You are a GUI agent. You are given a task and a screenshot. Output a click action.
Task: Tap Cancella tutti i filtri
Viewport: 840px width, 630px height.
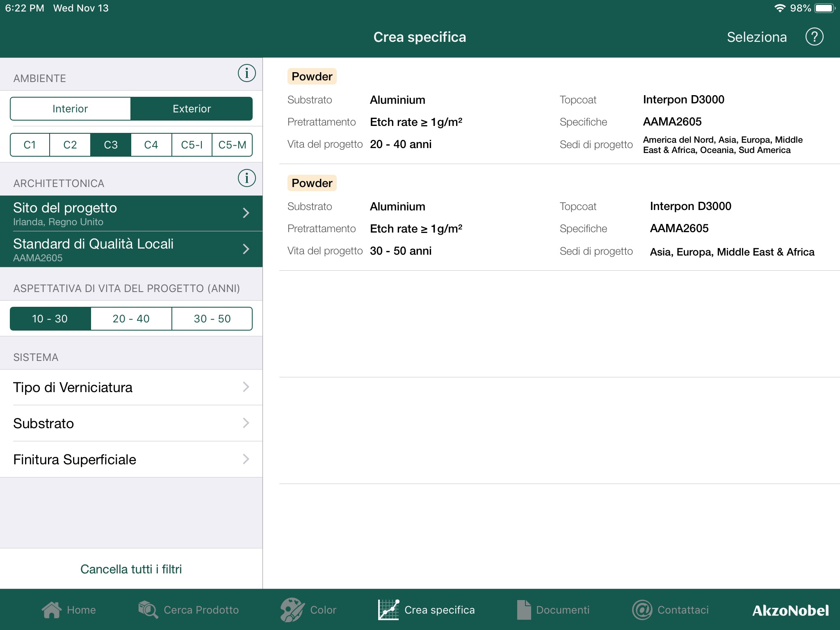pos(131,569)
